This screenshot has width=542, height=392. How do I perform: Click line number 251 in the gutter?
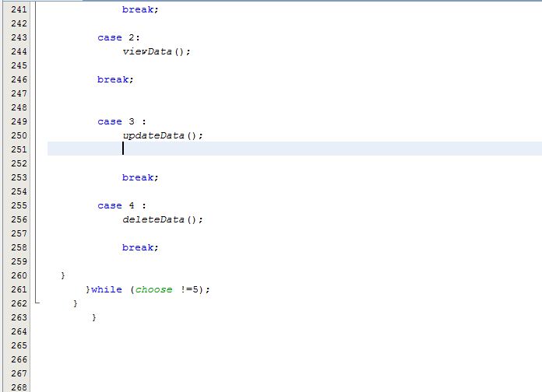[x=19, y=149]
